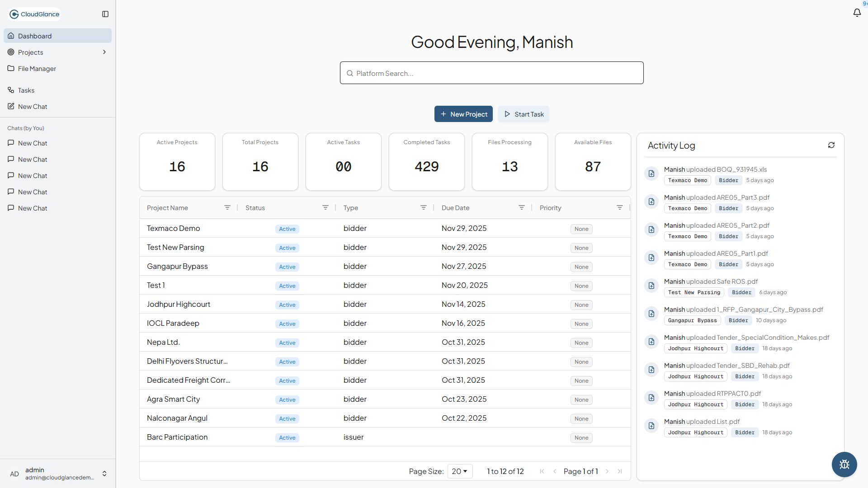The image size is (868, 488).
Task: Open the Project Name column filter
Action: (227, 207)
